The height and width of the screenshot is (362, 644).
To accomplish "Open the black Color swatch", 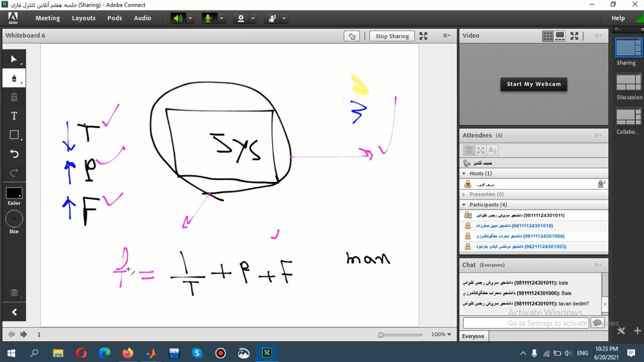I will pyautogui.click(x=14, y=193).
